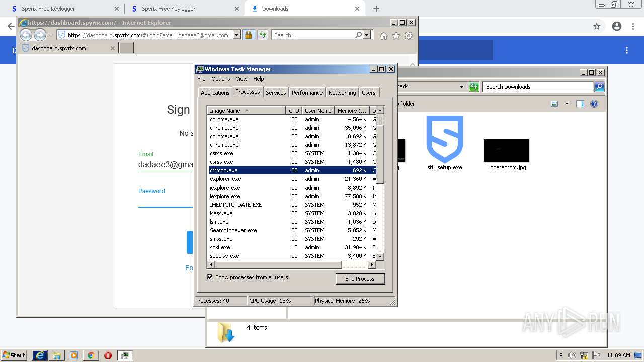The width and height of the screenshot is (644, 362).
Task: Open Task Manager Help menu
Action: click(x=258, y=79)
